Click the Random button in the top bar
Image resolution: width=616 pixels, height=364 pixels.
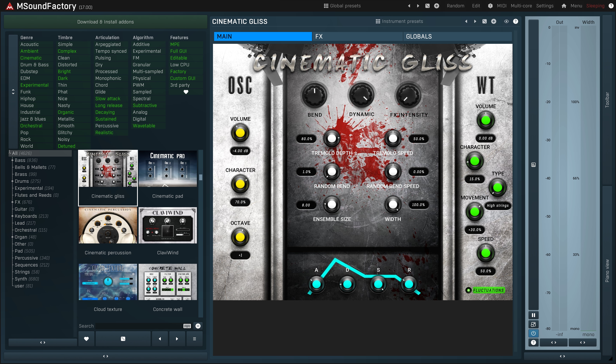455,6
